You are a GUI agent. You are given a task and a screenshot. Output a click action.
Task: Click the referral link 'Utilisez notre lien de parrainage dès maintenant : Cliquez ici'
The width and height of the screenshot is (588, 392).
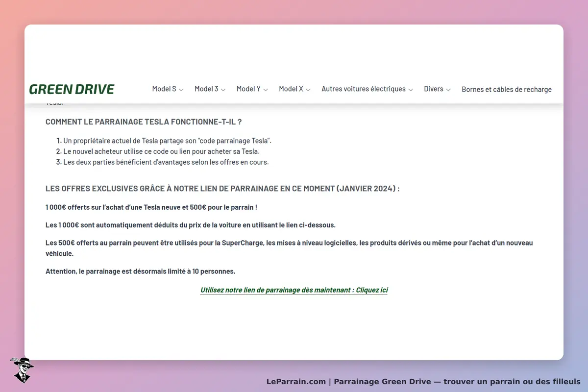[294, 290]
